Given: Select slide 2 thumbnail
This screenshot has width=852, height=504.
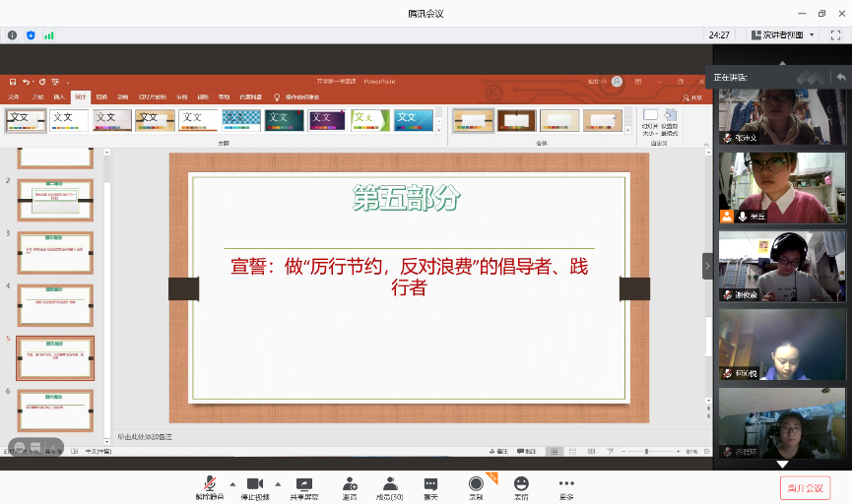Looking at the screenshot, I should pos(55,200).
